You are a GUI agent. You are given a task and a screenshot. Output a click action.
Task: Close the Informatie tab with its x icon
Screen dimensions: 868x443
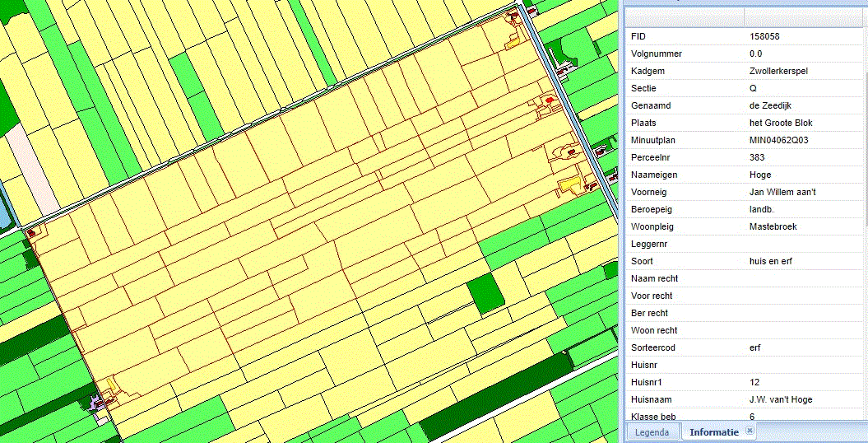(x=750, y=431)
